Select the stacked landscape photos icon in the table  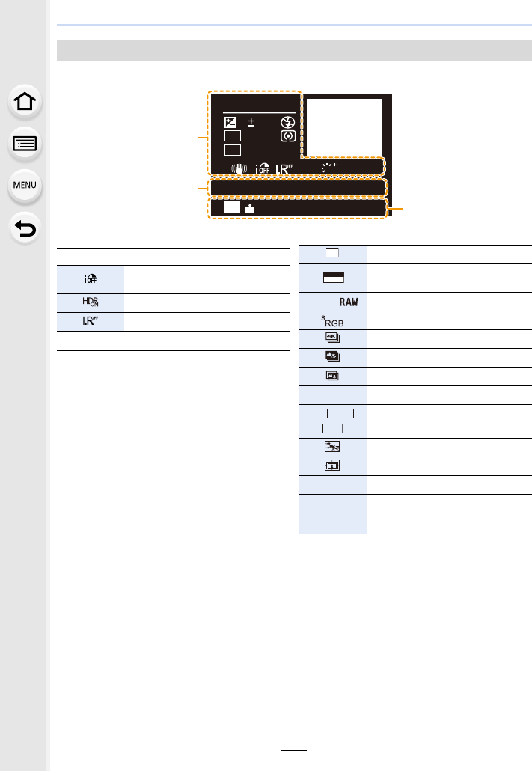[x=333, y=356]
